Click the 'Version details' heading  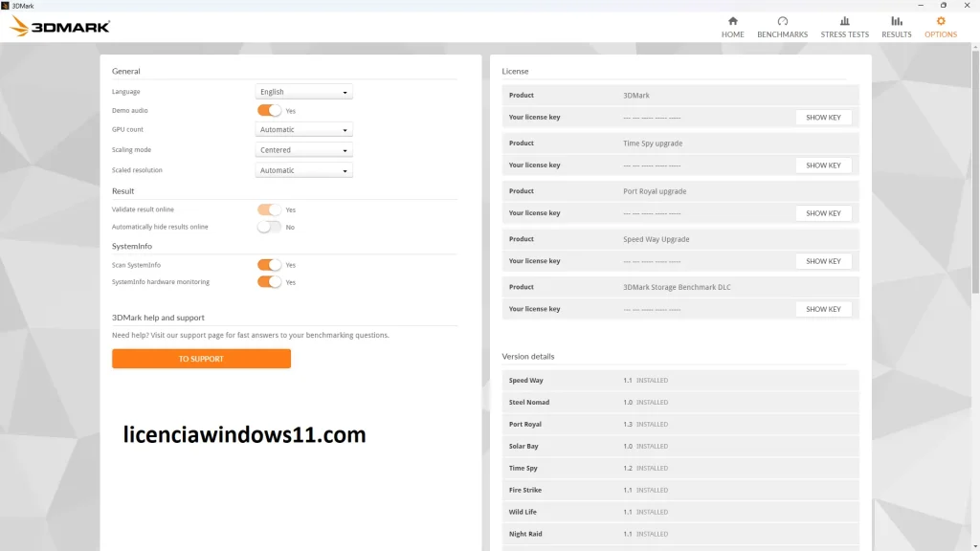(528, 357)
